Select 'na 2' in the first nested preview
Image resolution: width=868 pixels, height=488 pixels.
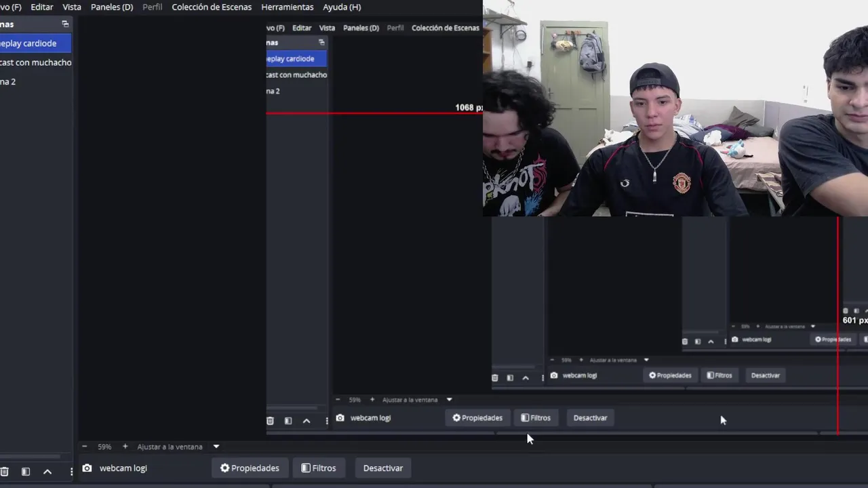tap(296, 91)
